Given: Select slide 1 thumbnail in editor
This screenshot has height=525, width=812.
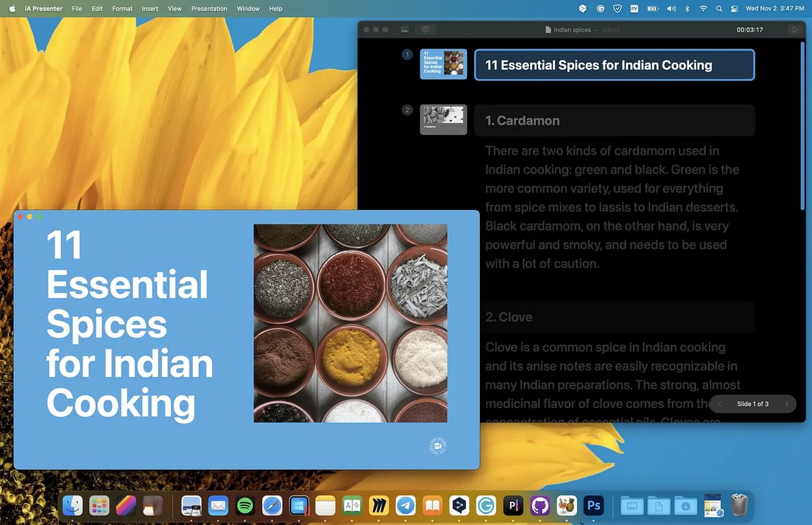Looking at the screenshot, I should tap(443, 64).
